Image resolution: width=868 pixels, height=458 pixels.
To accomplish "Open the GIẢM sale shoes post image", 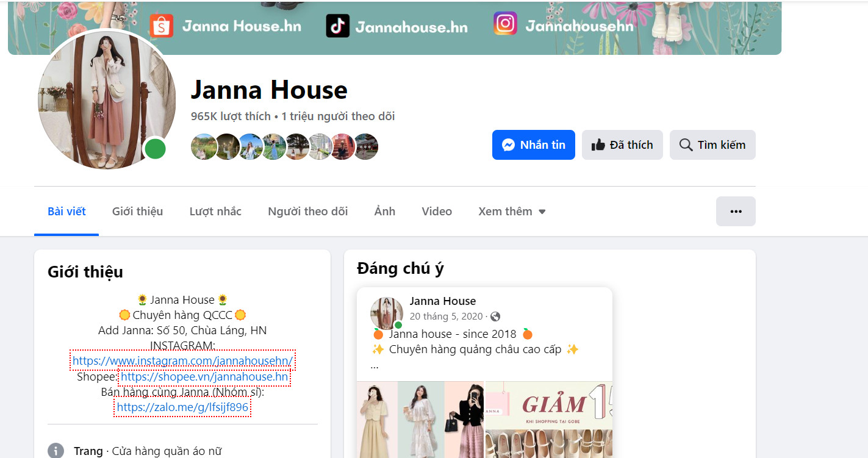I will (x=548, y=420).
